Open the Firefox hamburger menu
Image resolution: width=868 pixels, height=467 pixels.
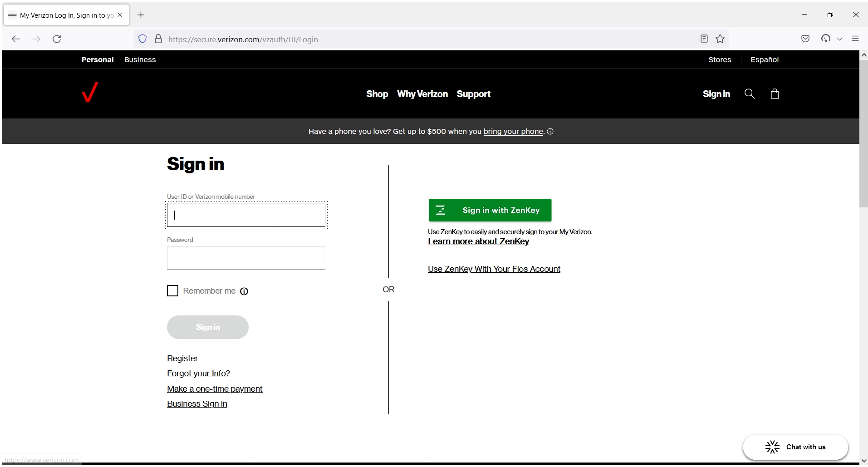856,39
